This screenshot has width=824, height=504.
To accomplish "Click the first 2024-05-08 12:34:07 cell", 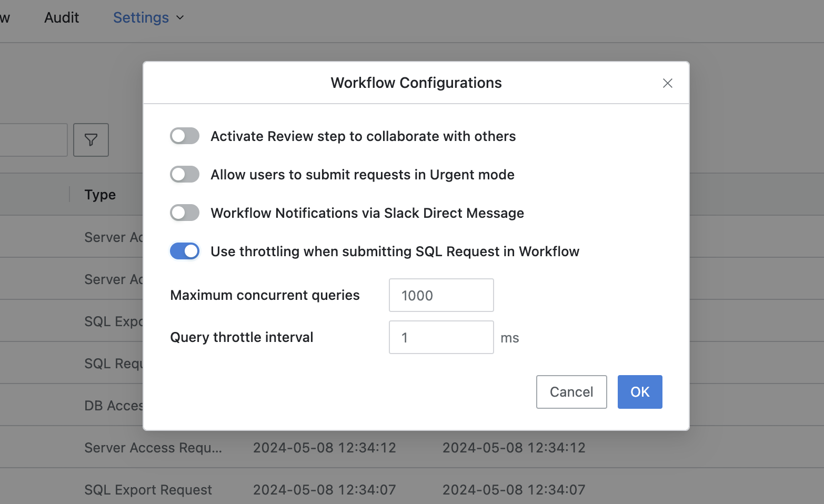I will [325, 490].
